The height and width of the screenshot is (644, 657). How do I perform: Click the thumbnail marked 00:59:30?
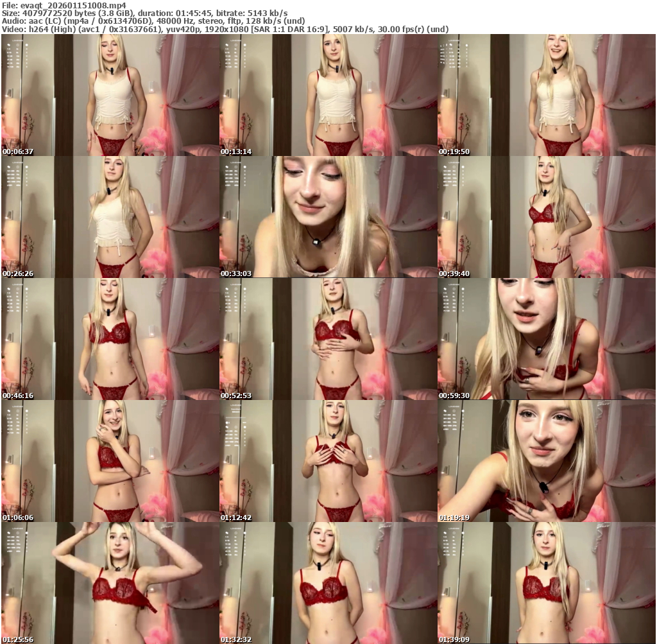[x=547, y=339]
